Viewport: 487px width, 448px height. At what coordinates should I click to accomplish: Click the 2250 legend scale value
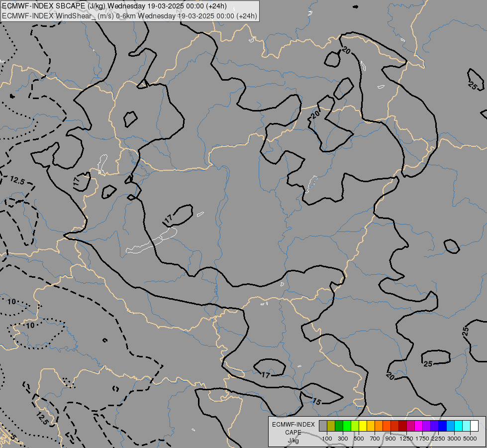438,439
